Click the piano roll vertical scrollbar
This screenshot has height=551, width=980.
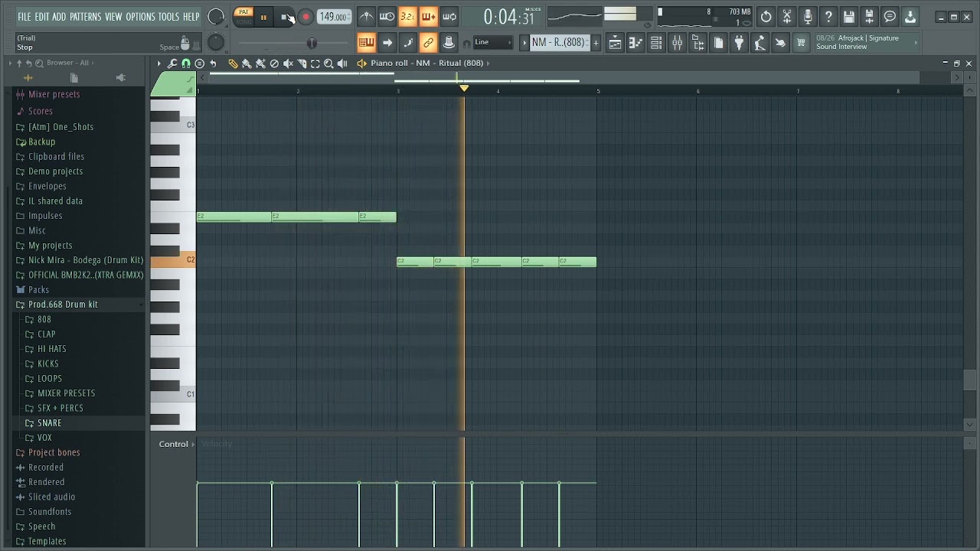[969, 380]
